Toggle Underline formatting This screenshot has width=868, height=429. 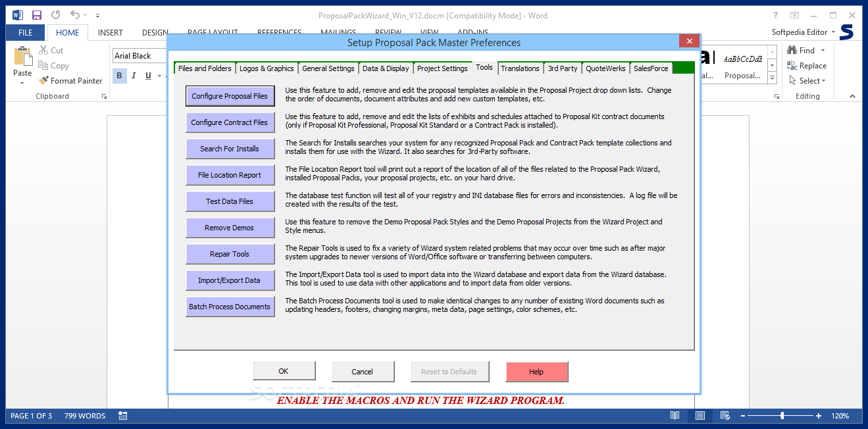pyautogui.click(x=148, y=76)
